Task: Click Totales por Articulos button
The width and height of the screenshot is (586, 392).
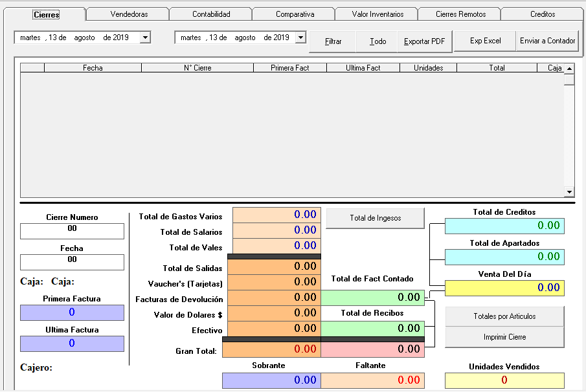Action: point(504,316)
